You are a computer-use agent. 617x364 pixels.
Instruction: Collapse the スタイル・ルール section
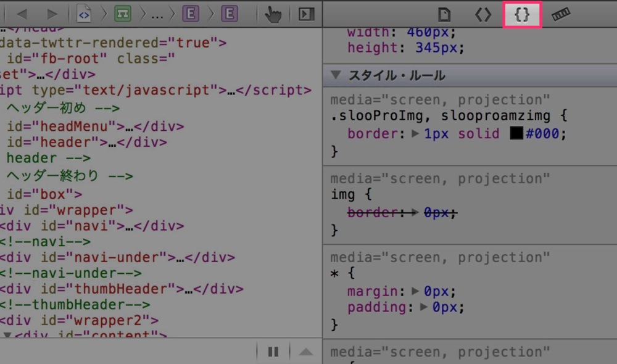tap(336, 75)
